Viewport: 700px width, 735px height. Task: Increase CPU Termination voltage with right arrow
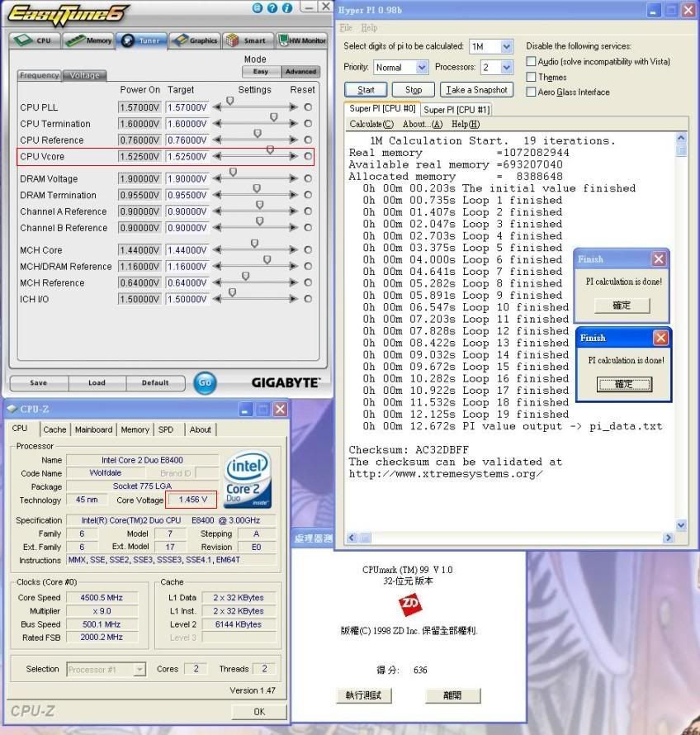pyautogui.click(x=294, y=124)
